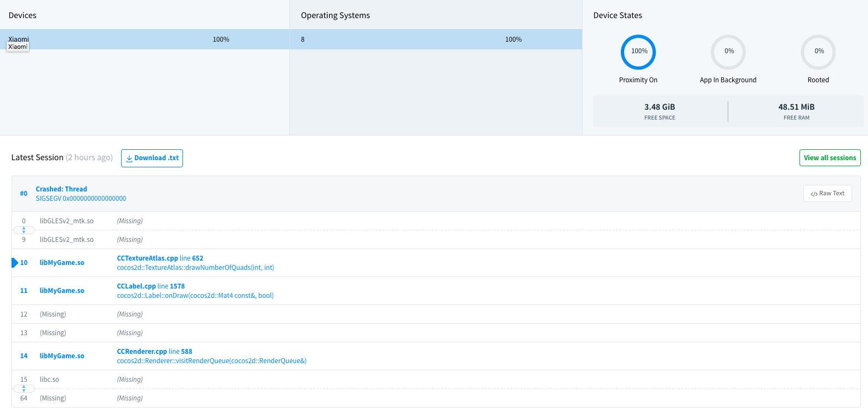
Task: Click cocos2d::TextureAtlas::drawNumberOfQuads function name
Action: tap(196, 268)
